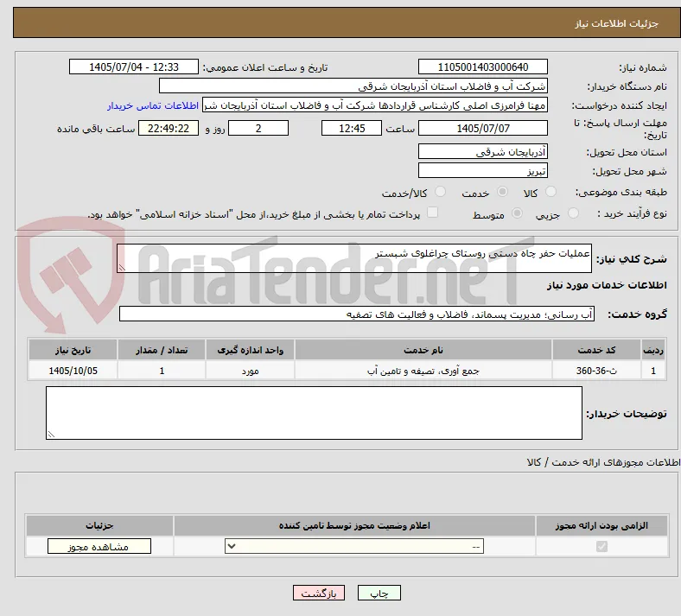The image size is (681, 616).
Task: Select the کالا/خدمت radio button
Action: [441, 192]
